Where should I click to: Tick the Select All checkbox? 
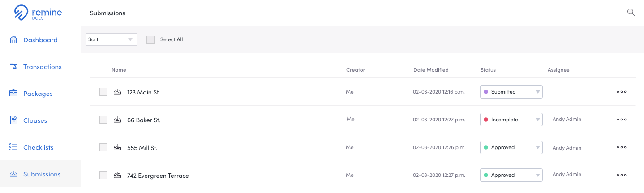[x=150, y=39]
